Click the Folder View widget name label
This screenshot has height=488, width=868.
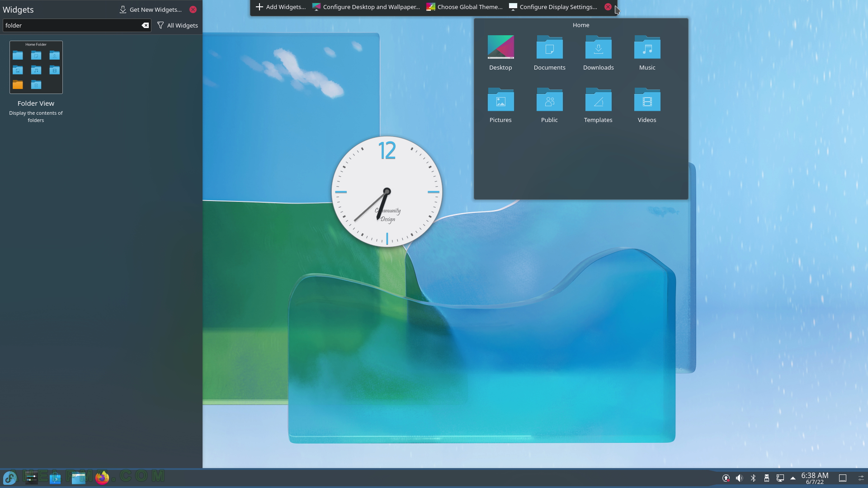click(x=36, y=103)
